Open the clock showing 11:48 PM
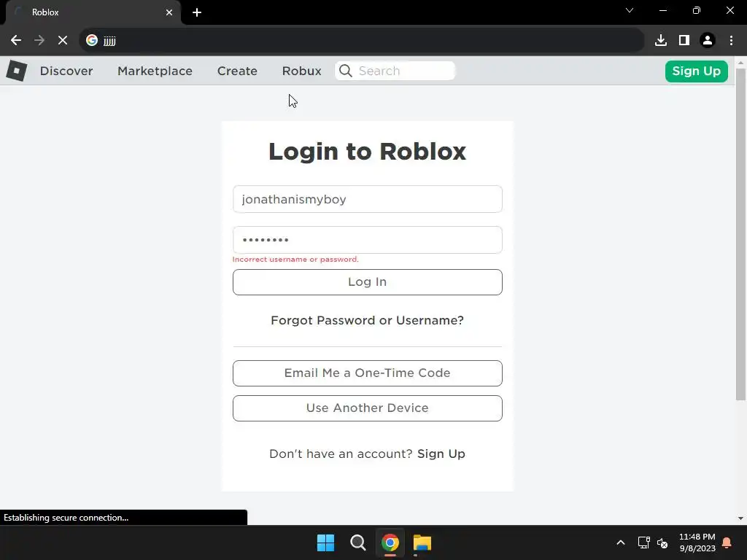 point(697,537)
